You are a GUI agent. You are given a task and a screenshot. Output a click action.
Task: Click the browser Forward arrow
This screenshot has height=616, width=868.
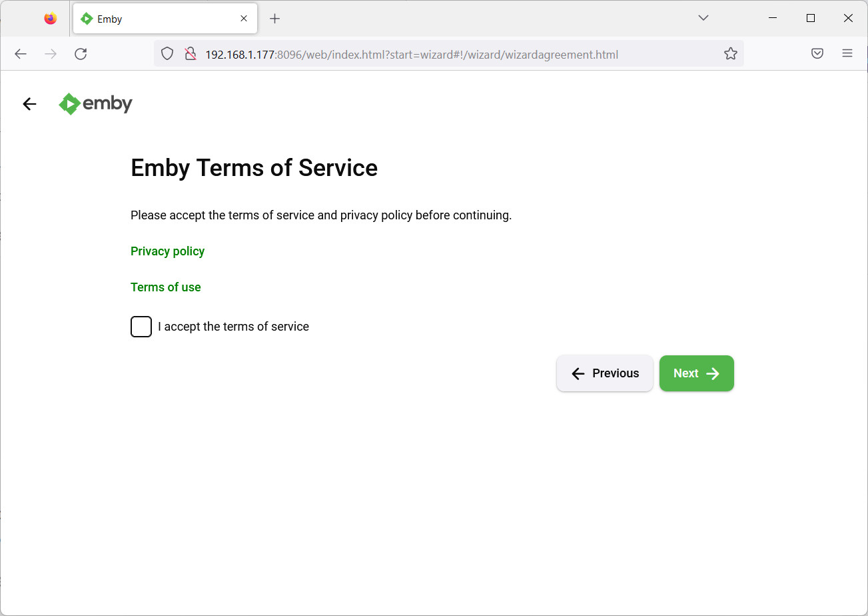pos(51,54)
